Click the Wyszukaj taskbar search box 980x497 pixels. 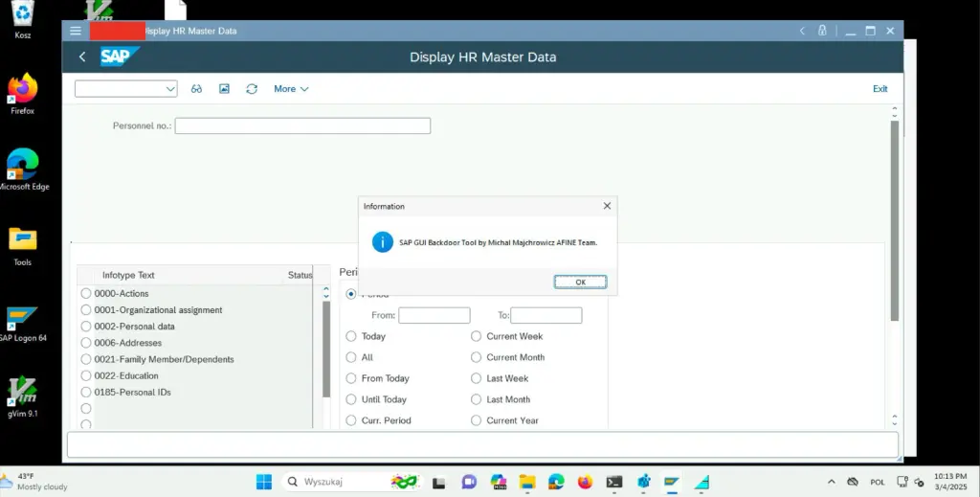click(352, 482)
